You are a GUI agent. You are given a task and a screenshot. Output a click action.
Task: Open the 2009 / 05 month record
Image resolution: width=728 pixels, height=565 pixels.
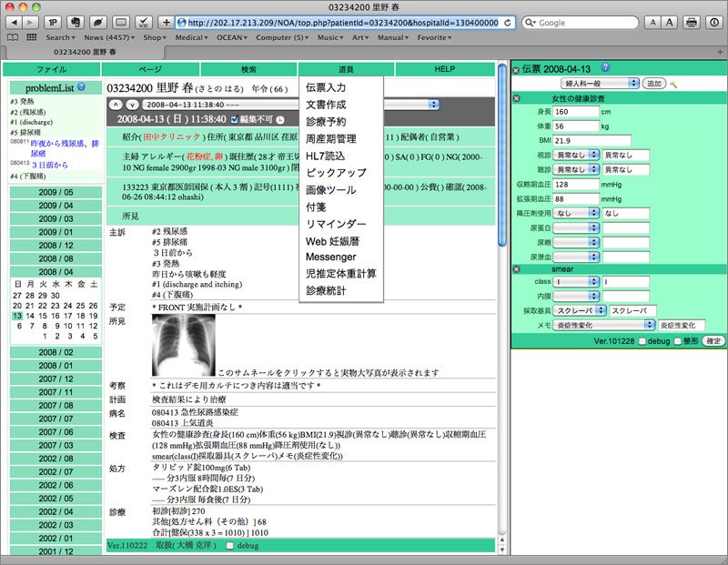(56, 192)
